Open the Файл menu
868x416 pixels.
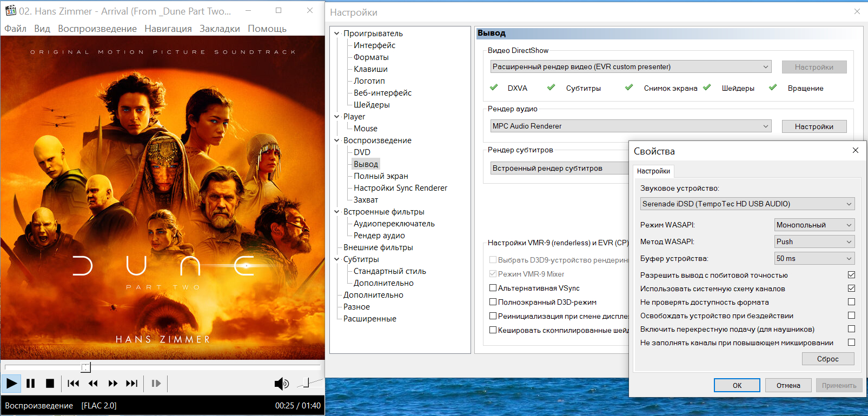(x=16, y=29)
